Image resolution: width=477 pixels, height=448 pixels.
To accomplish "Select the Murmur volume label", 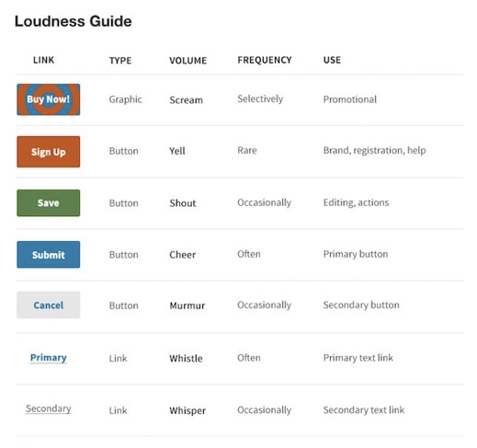I will coord(187,305).
